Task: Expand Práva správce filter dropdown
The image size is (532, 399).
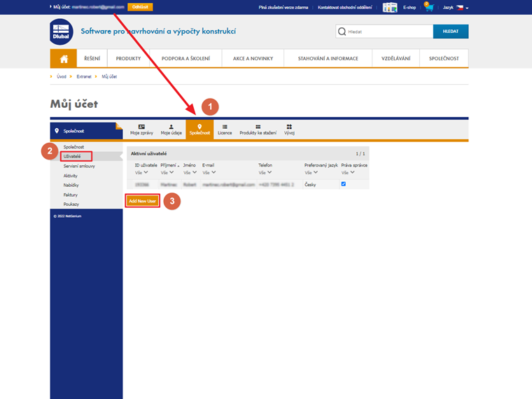Action: coord(353,172)
